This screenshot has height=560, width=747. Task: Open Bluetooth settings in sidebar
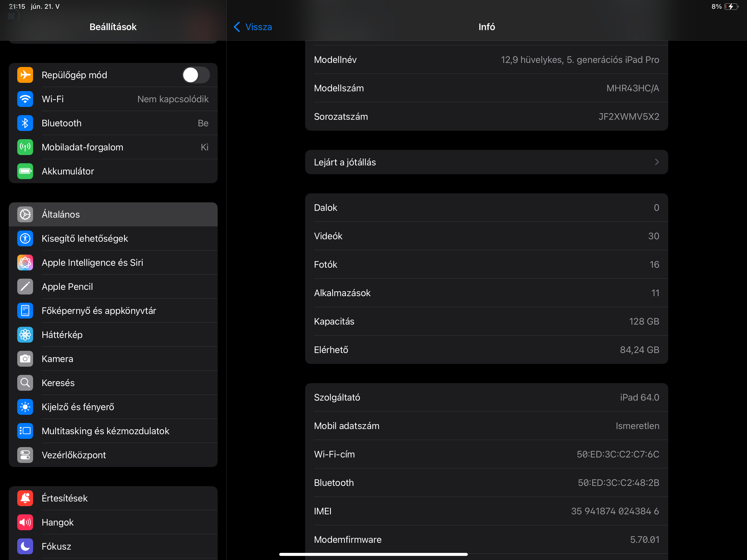113,123
